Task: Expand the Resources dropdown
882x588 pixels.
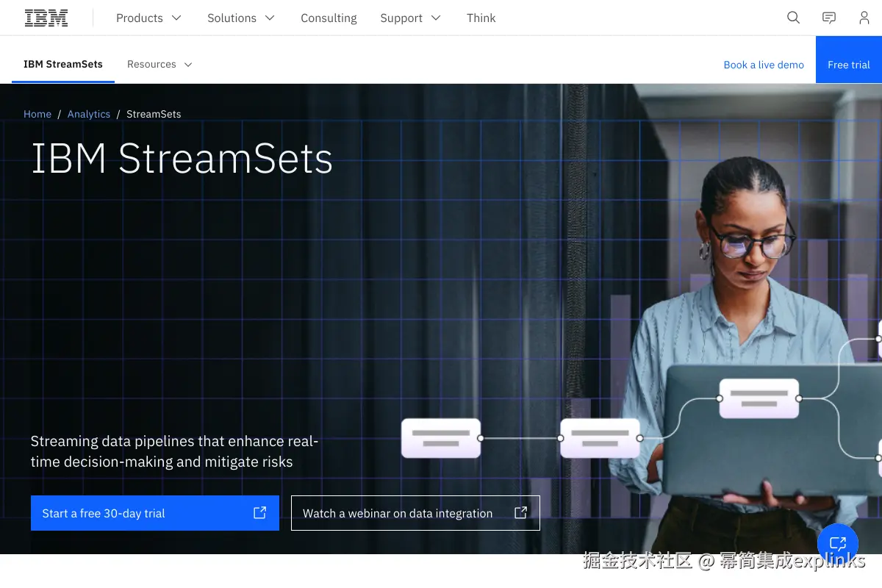Action: coord(159,65)
